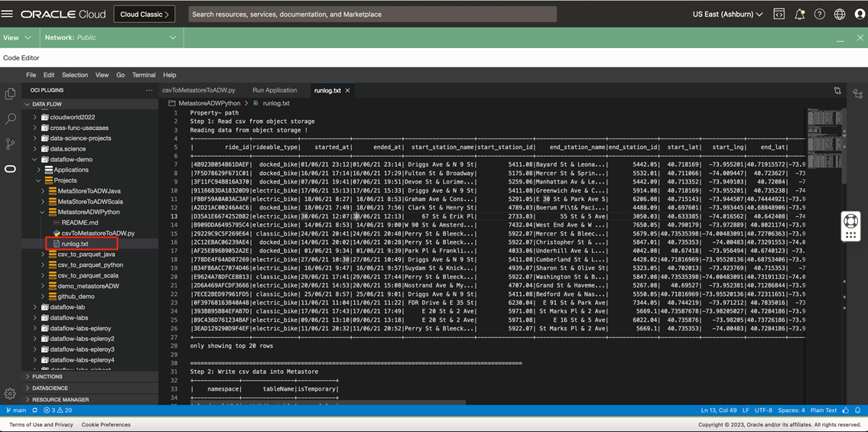Open the Go menu
The width and height of the screenshot is (868, 432).
tap(120, 75)
